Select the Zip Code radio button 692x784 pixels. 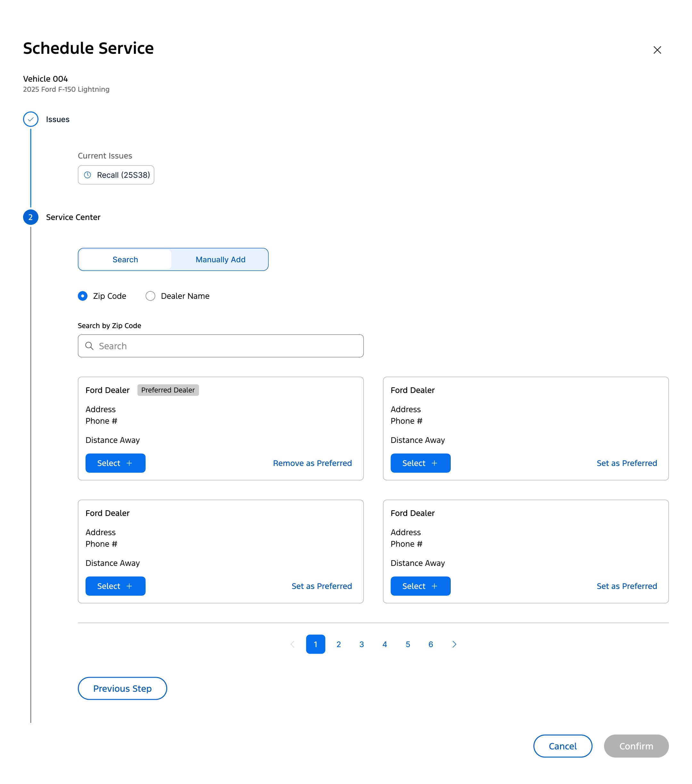pos(83,296)
